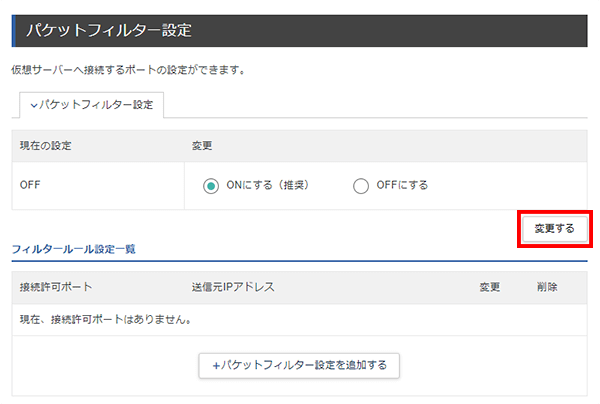Click the dark パケットフィルター設定 title banner
This screenshot has width=600, height=404.
click(300, 31)
